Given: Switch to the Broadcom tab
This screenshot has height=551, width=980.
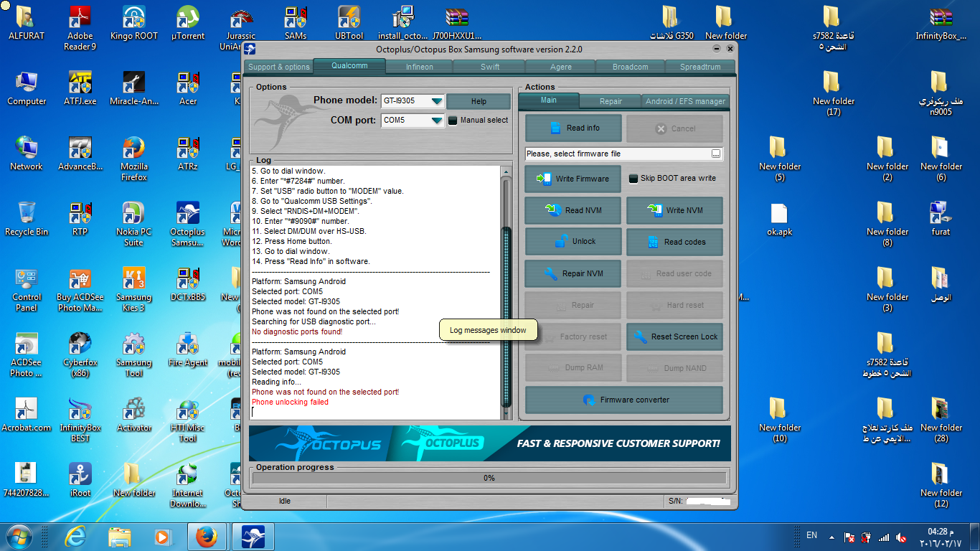Looking at the screenshot, I should (630, 67).
